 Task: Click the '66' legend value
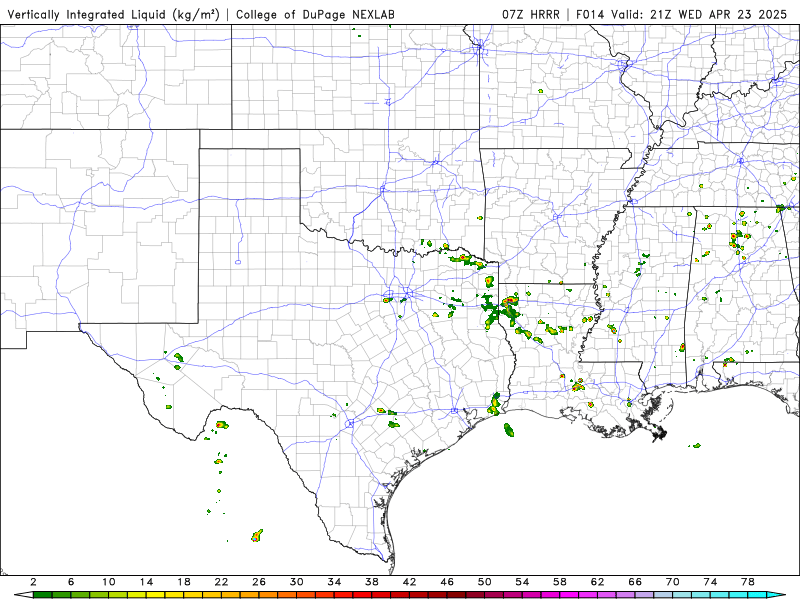[635, 582]
